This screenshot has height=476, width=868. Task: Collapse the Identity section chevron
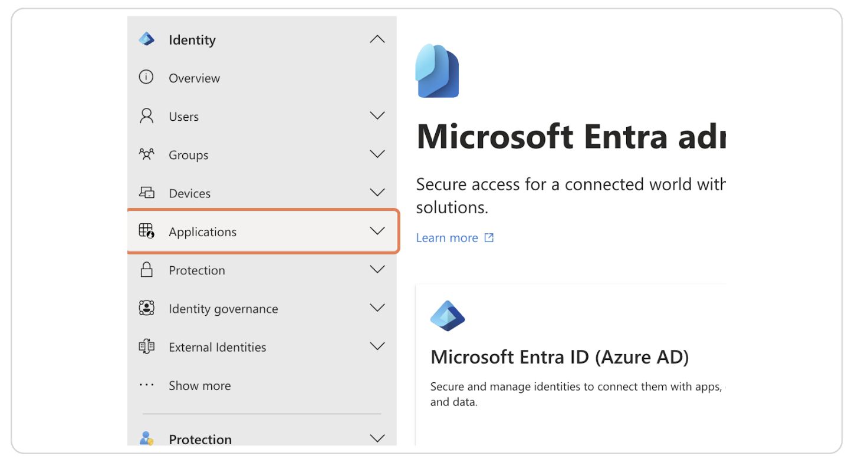click(377, 39)
